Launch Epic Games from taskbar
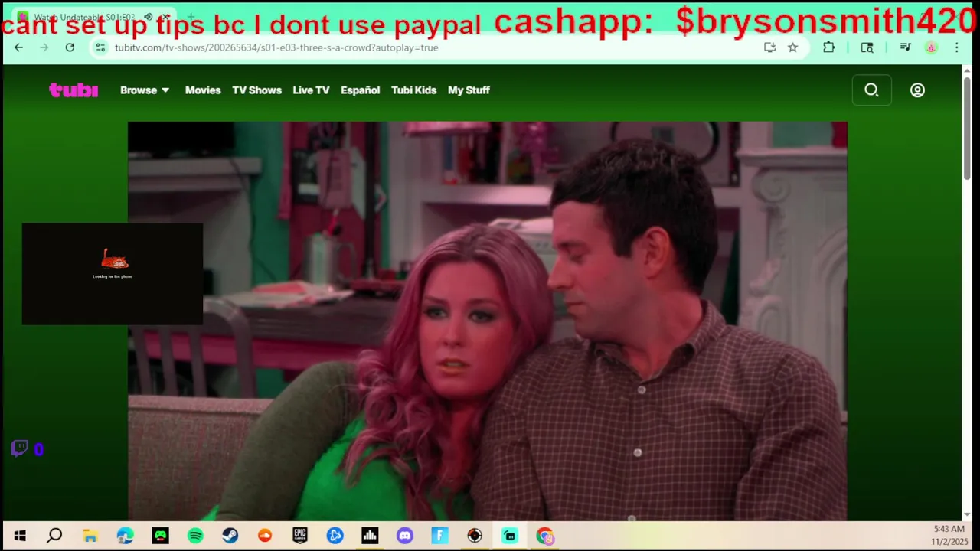Viewport: 980px width, 551px height. coord(300,536)
